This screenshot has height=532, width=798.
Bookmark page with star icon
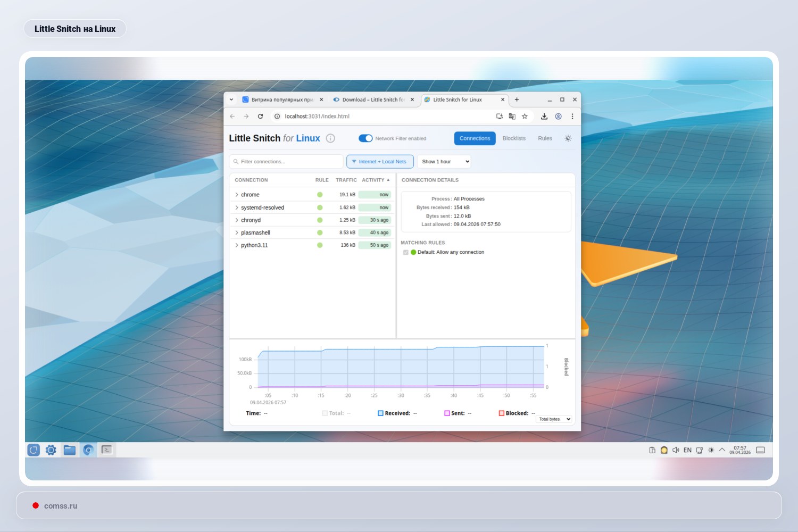coord(525,117)
